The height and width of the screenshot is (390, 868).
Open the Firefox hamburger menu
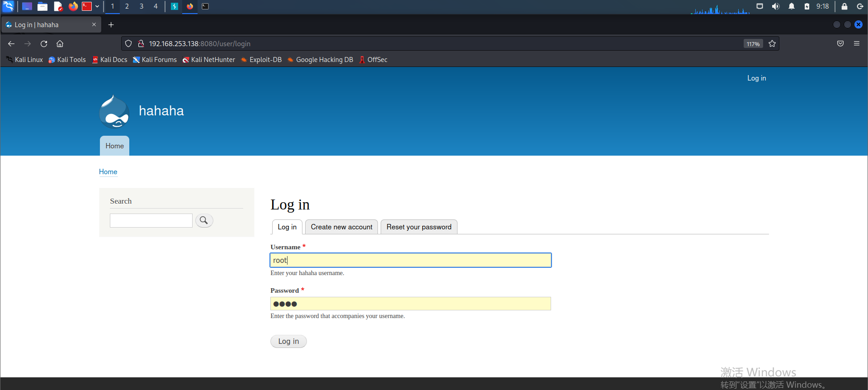(x=857, y=43)
